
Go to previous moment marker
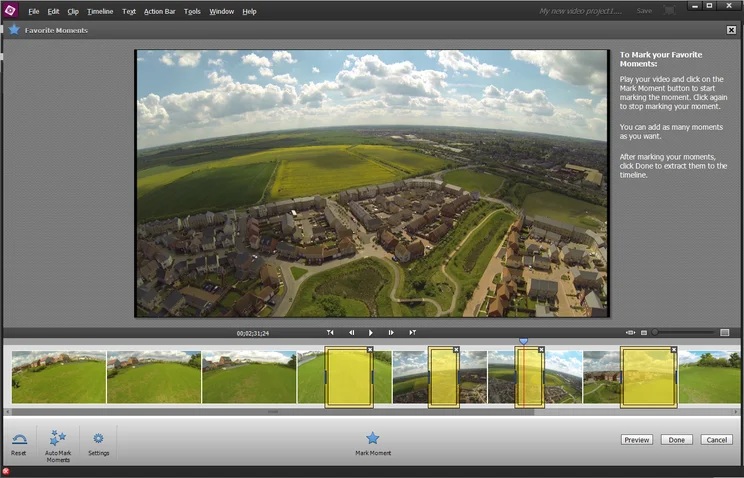(x=330, y=333)
